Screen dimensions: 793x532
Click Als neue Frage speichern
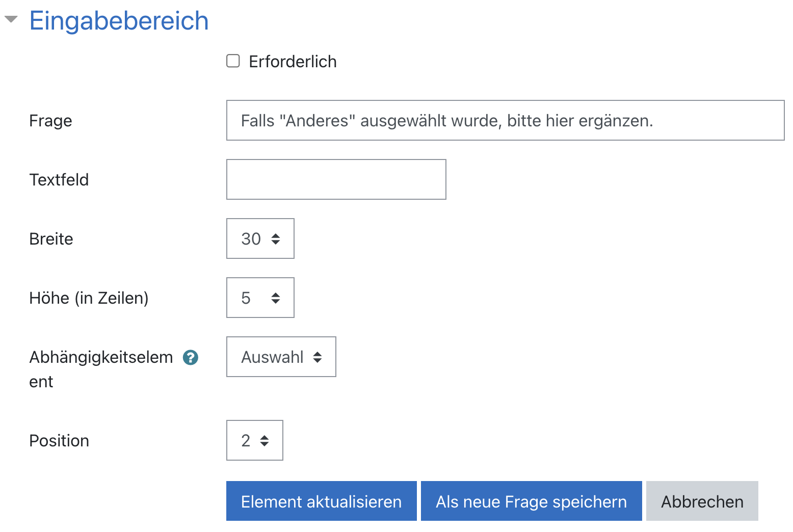[531, 501]
